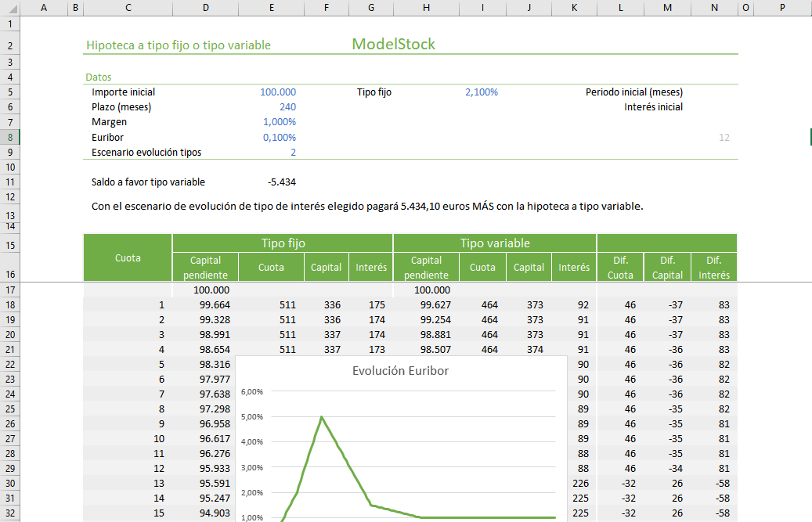Select the Escenario evolución tipos value 2
The width and height of the screenshot is (812, 522).
point(292,153)
